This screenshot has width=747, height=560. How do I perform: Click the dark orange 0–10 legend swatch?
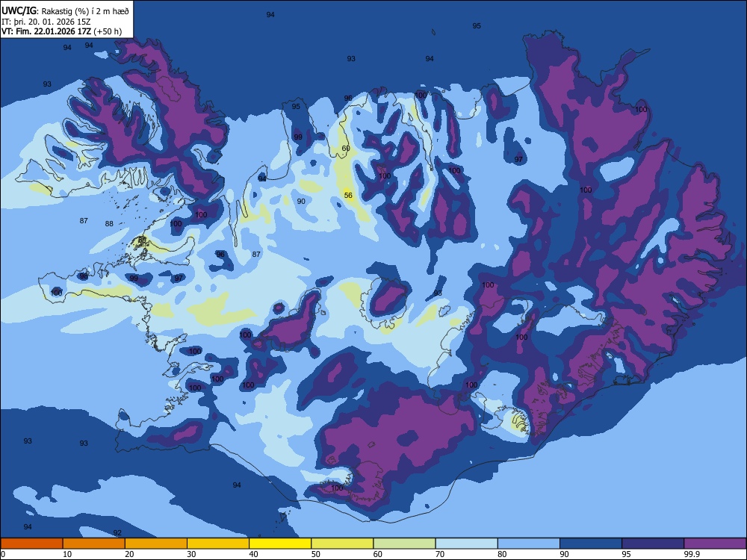31,544
